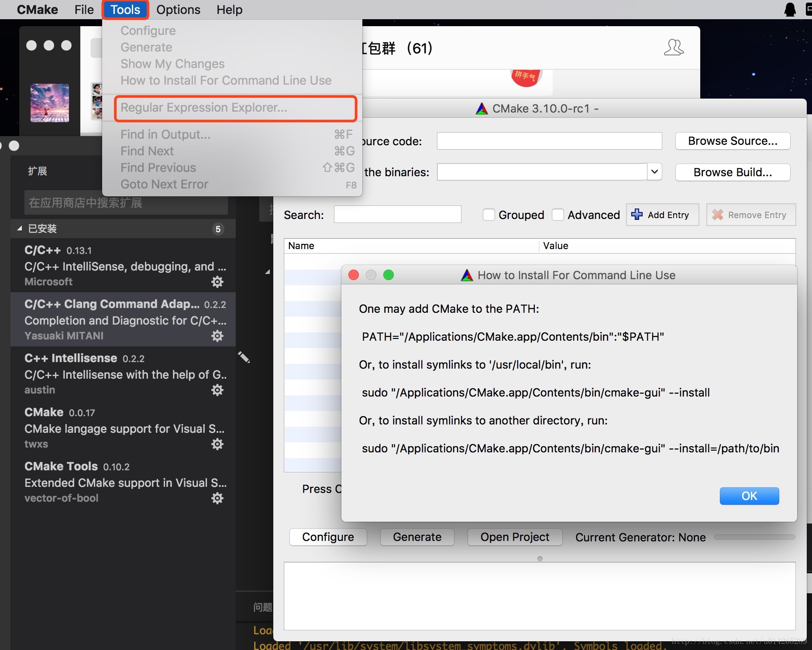Click the CMake logo in dialog title bar

click(x=467, y=275)
